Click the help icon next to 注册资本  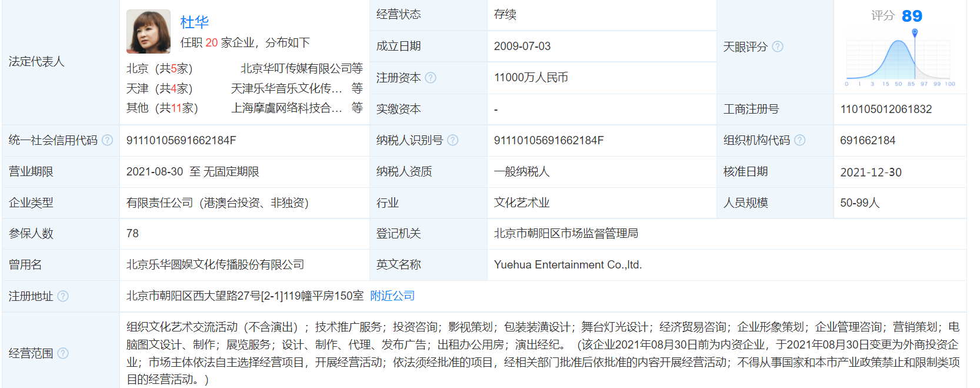tap(431, 78)
